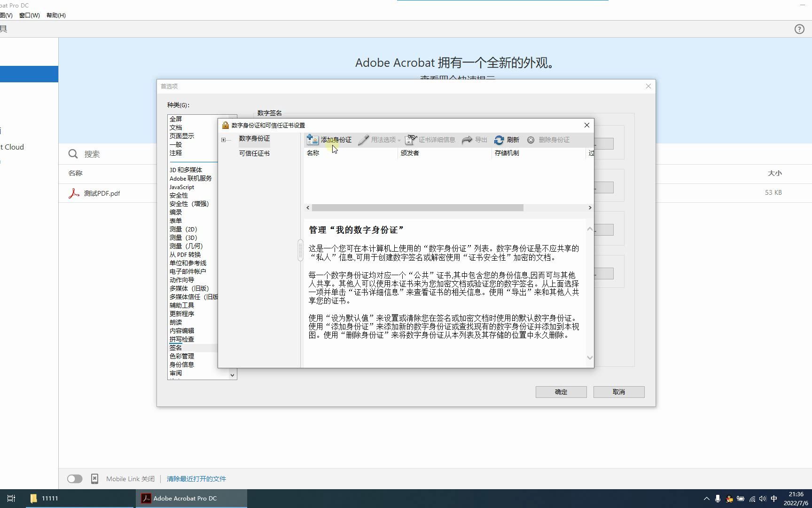
Task: Select the 3D 和多媒体 category
Action: (186, 170)
